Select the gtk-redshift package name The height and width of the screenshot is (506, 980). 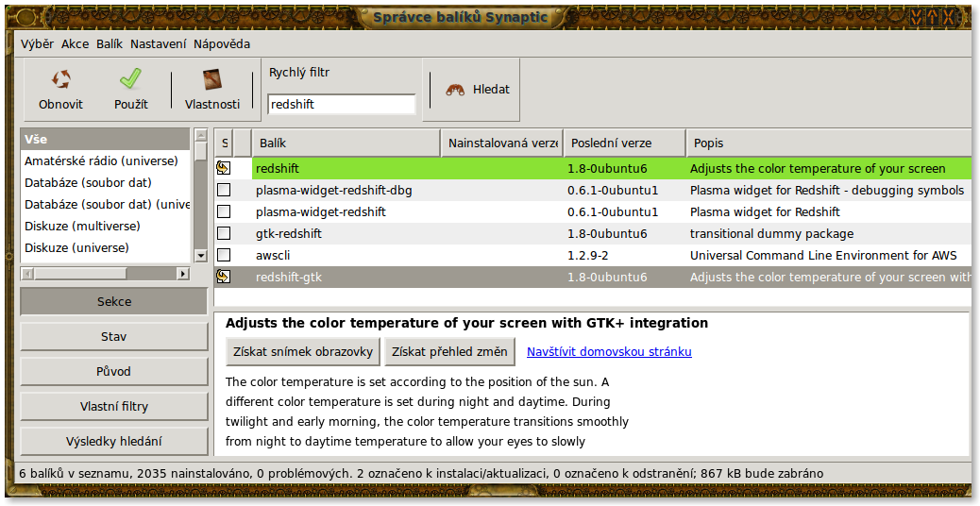[x=289, y=233]
